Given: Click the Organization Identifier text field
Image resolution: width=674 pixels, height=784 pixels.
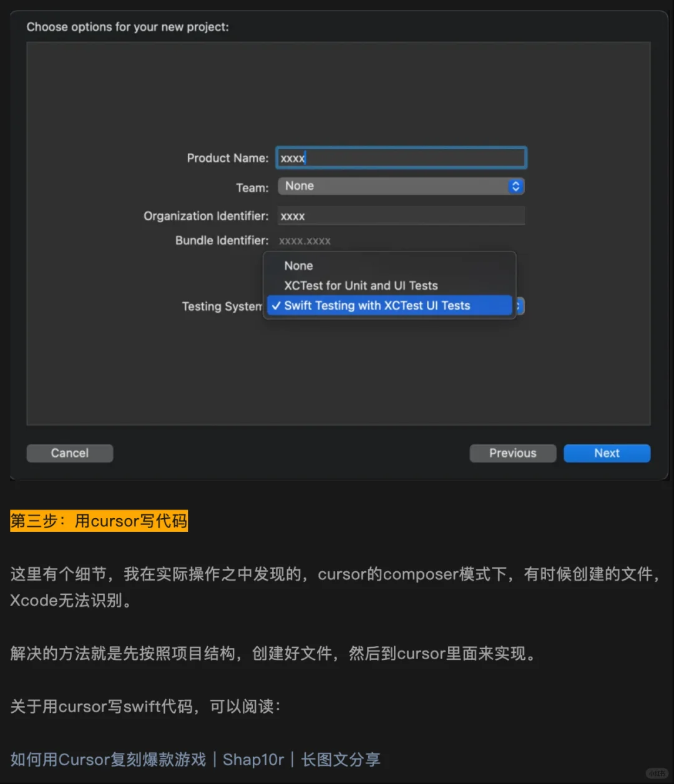Looking at the screenshot, I should 401,215.
